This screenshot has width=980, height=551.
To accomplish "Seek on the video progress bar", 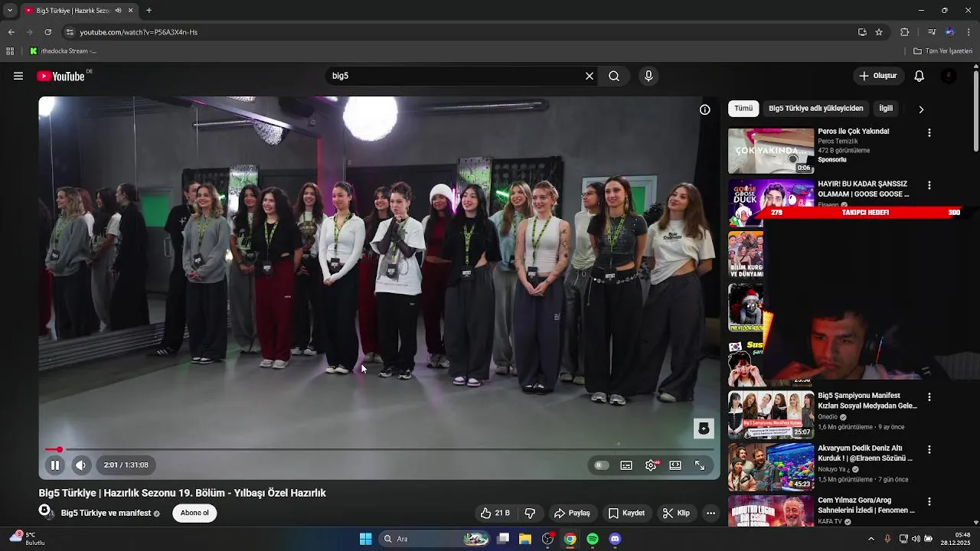I will [380, 449].
